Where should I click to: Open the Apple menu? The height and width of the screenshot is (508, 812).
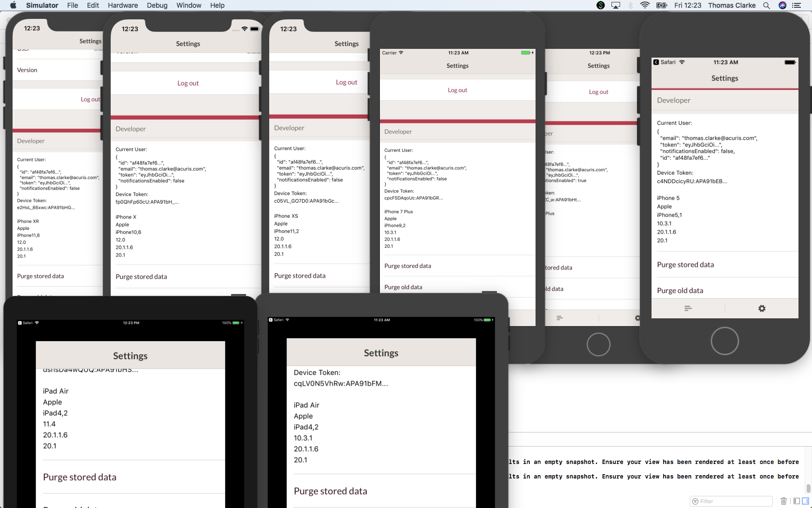pyautogui.click(x=13, y=5)
